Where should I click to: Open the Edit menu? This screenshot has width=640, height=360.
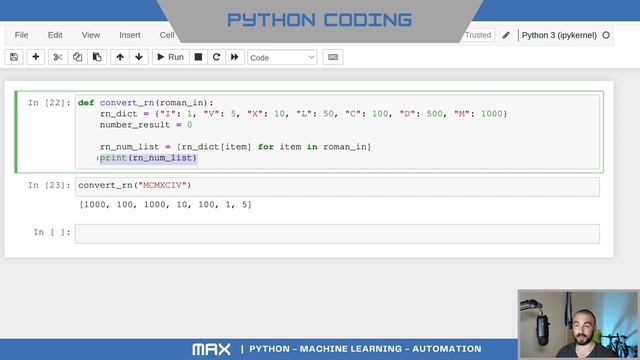(55, 35)
